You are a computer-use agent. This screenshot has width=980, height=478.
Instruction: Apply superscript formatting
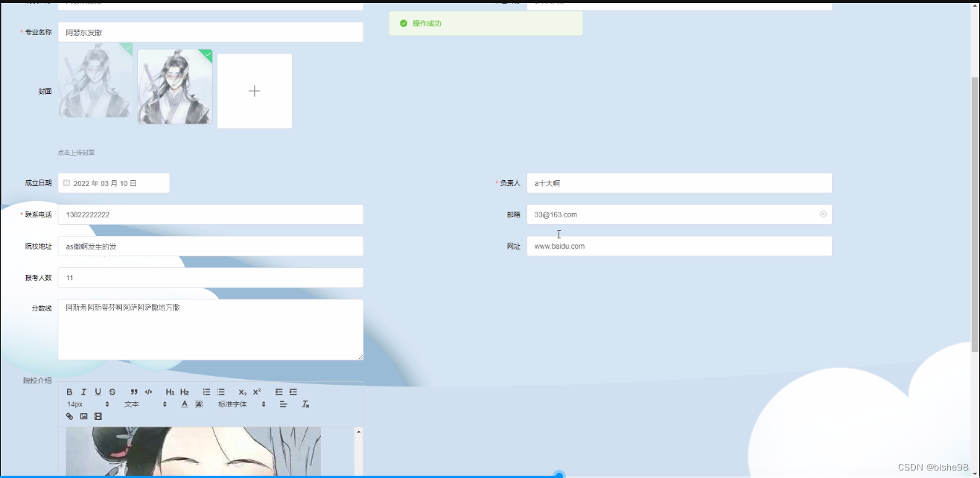click(256, 391)
